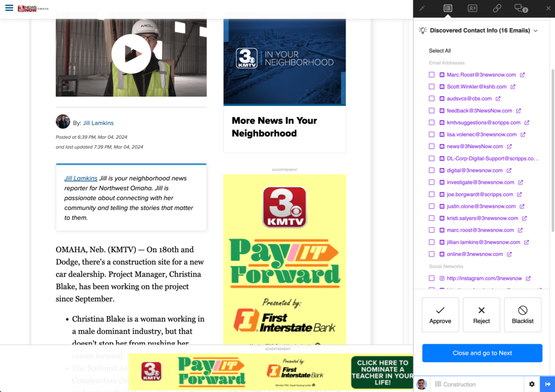
Task: Click the kristi.salyers@3newsnow.com email
Action: coord(482,218)
